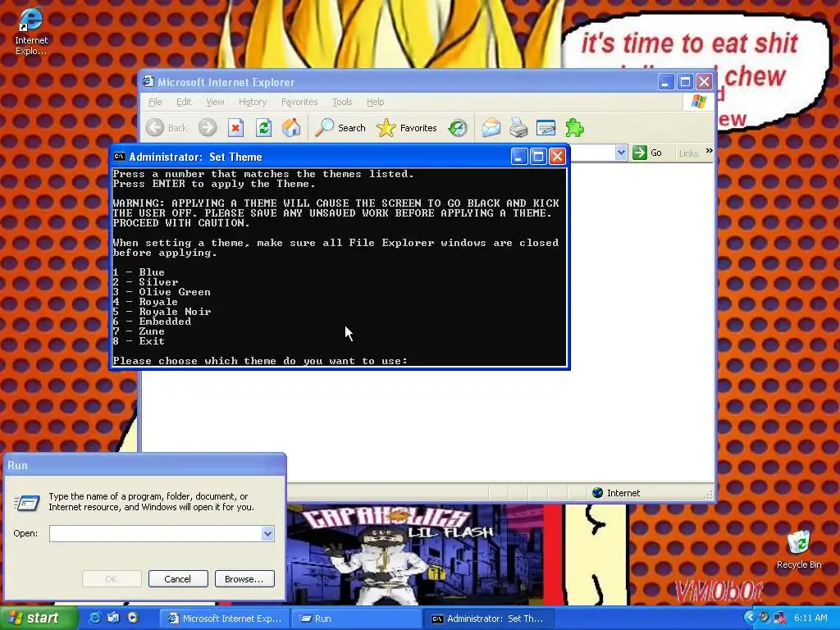
Task: Go to Home page icon
Action: [x=291, y=127]
